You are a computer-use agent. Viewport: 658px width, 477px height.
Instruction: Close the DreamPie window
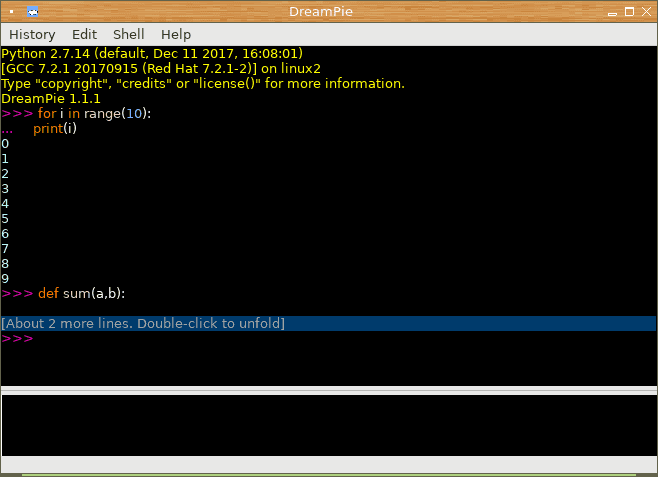(x=646, y=12)
